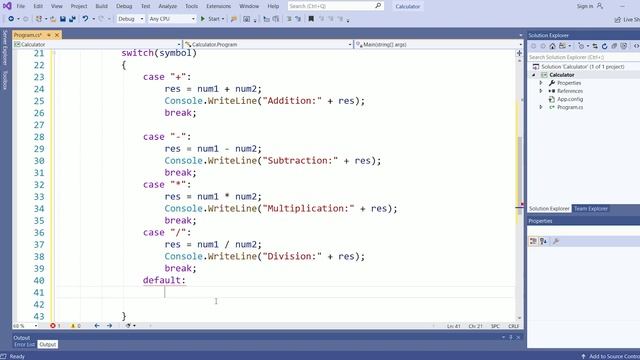Click the Save All toolbar icon
This screenshot has width=640, height=360.
click(72, 19)
